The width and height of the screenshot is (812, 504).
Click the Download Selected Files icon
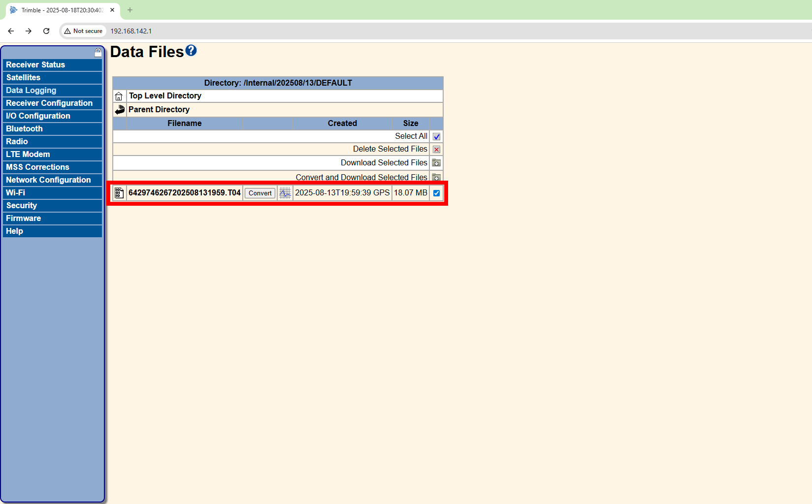tap(436, 163)
